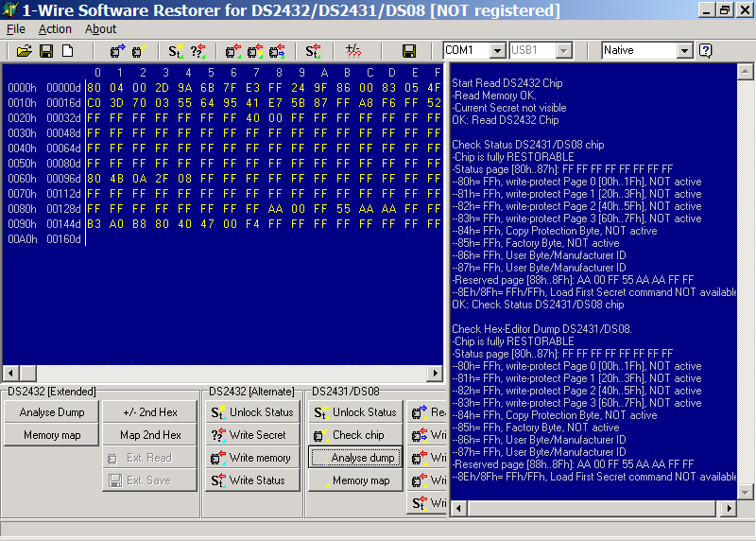Click the Write memory button
This screenshot has width=756, height=541.
coord(252,458)
